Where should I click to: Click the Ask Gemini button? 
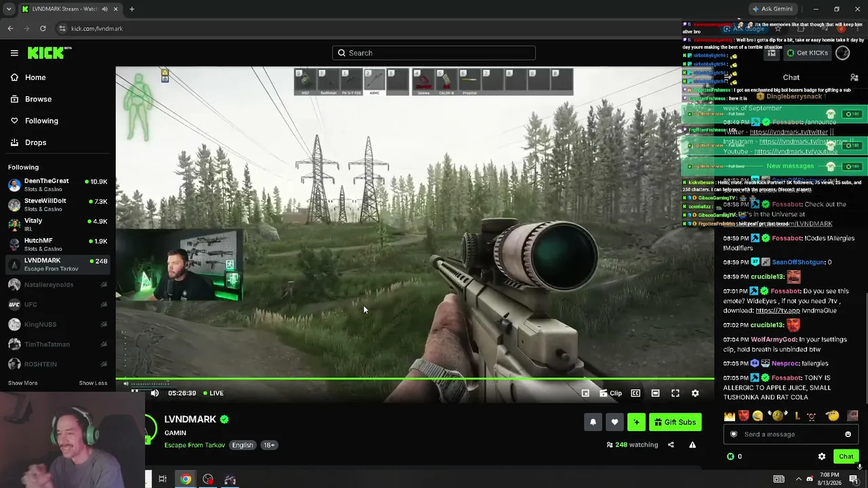point(772,9)
